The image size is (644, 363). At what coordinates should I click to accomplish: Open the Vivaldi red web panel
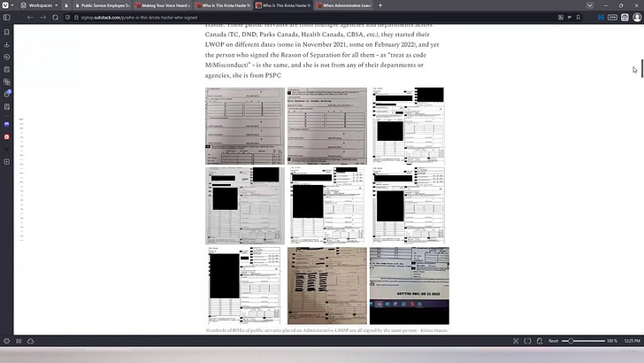(x=6, y=137)
